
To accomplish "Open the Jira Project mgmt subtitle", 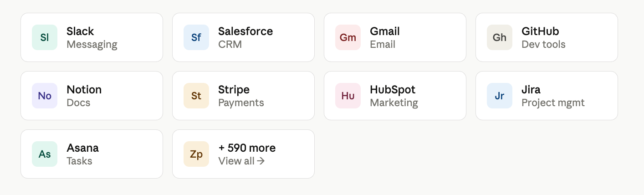I will [x=553, y=103].
